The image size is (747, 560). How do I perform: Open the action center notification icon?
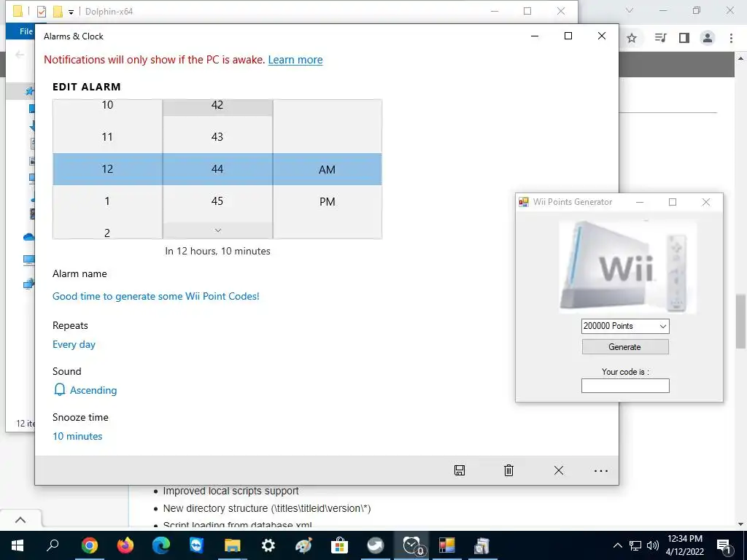click(724, 545)
